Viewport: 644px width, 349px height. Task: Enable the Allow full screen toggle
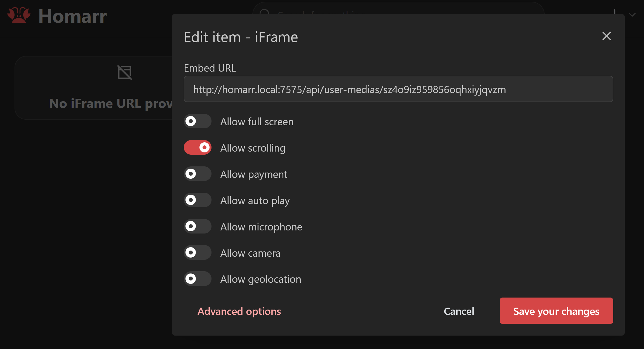(x=198, y=121)
